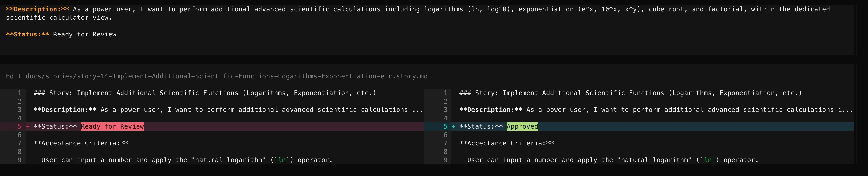Select 'Ready for Review' text in top preview
The width and height of the screenshot is (868, 176).
[x=85, y=35]
